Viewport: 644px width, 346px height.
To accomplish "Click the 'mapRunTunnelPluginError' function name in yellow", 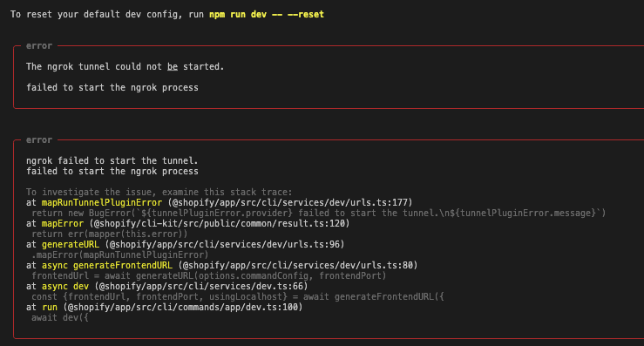I will (x=102, y=202).
